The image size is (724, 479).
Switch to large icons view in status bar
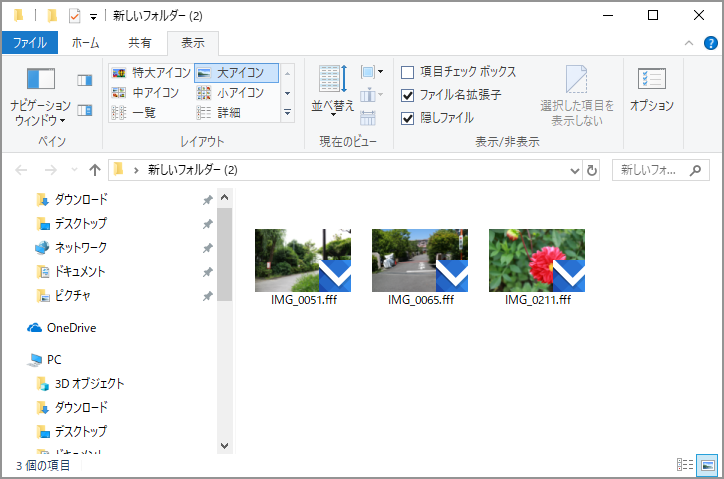pyautogui.click(x=708, y=465)
